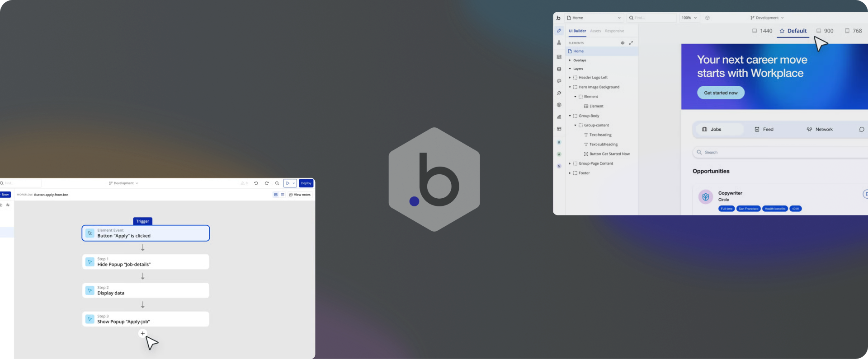This screenshot has width=868, height=359.
Task: Switch to the Assets tab
Action: point(595,31)
